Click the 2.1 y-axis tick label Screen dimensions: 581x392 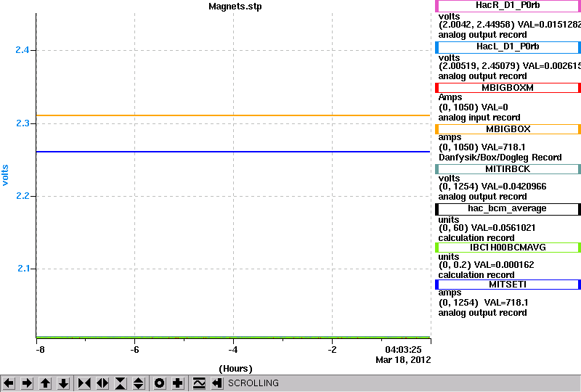click(x=24, y=269)
